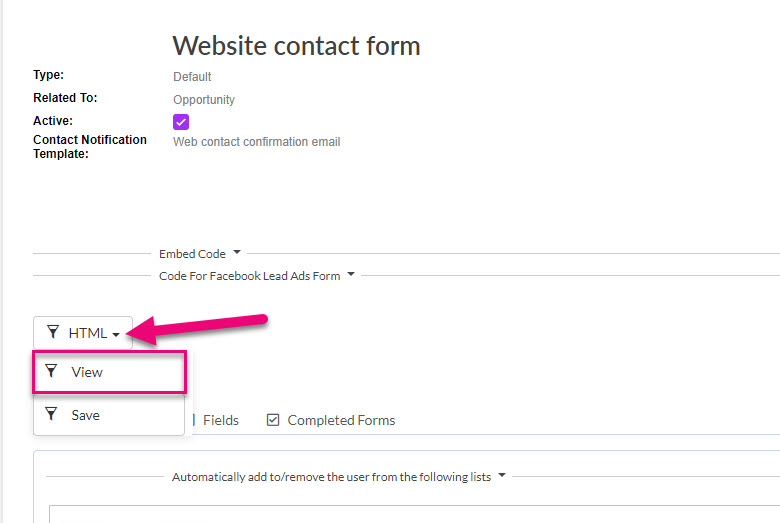Uncheck the Active checkbox
Image resolution: width=780 pixels, height=523 pixels.
[x=181, y=122]
